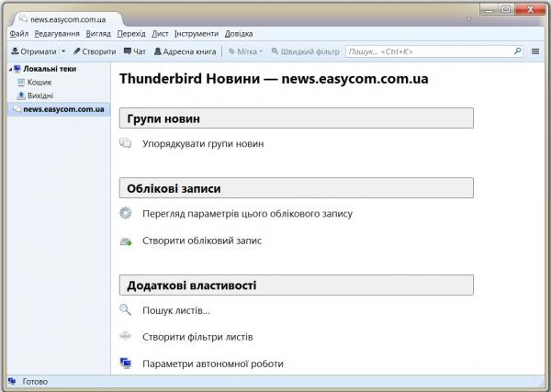This screenshot has width=551, height=392.
Task: Open Параметри автономної роботи link
Action: (213, 364)
